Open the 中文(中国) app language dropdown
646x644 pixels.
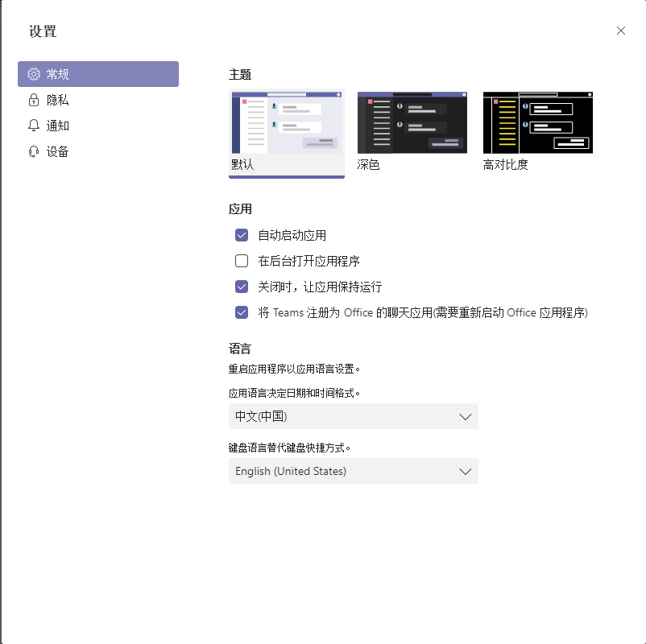pos(354,416)
